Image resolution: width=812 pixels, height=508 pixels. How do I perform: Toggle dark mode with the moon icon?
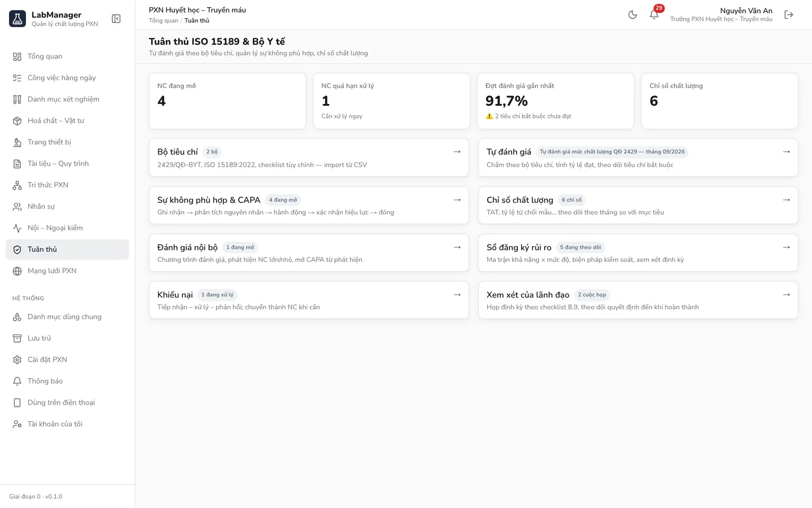pos(633,15)
